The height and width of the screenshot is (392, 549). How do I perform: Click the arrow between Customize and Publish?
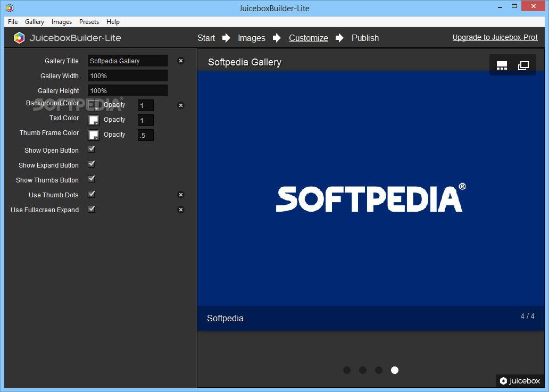(x=339, y=38)
